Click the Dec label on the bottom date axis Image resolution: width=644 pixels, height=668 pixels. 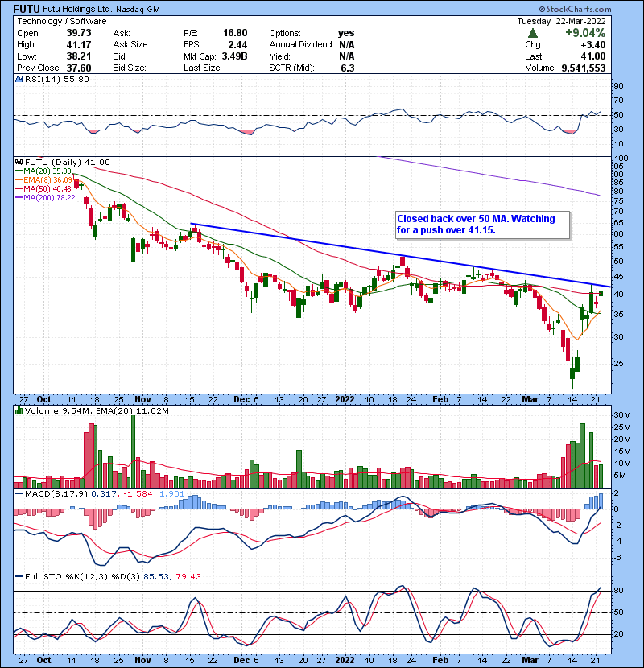point(241,658)
